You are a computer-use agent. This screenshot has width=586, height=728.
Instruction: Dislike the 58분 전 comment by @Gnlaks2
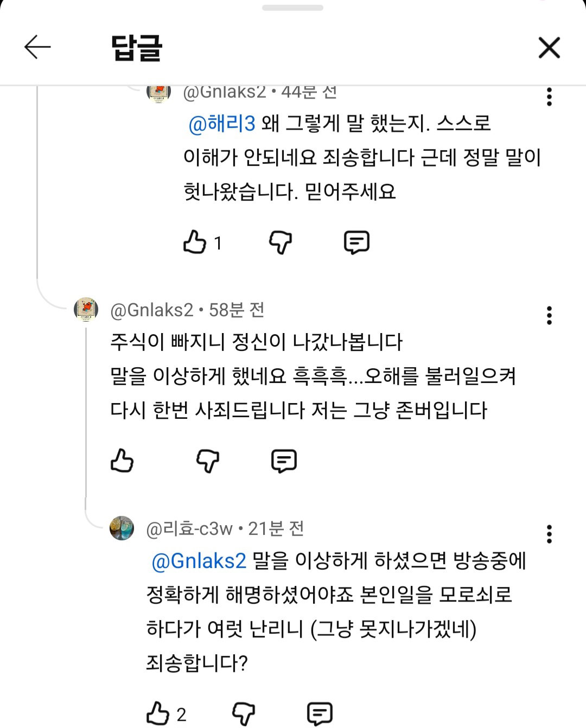coord(208,461)
